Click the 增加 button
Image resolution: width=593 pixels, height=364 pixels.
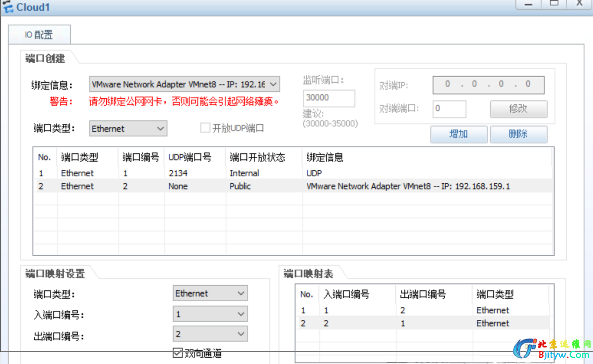(x=458, y=134)
